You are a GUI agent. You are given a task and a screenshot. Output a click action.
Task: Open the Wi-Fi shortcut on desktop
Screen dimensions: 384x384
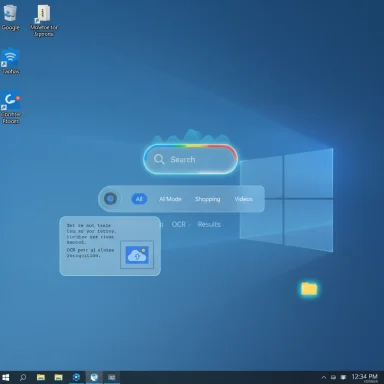[x=11, y=61]
